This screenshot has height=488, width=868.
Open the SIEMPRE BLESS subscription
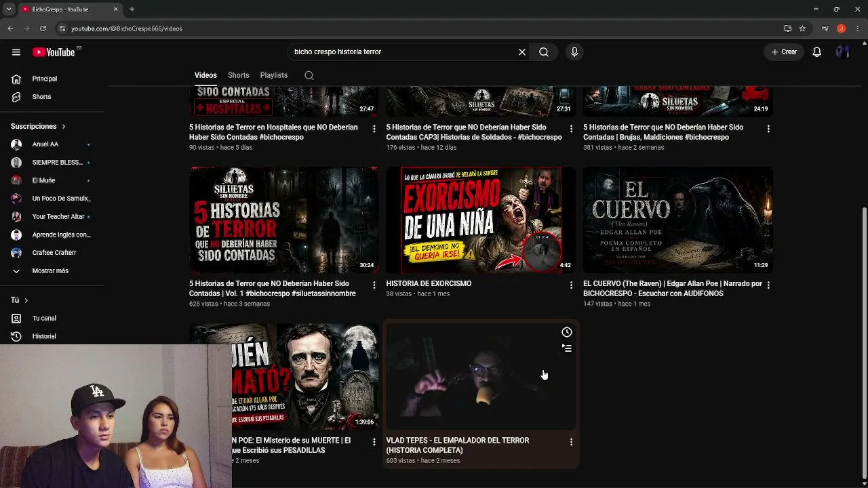pyautogui.click(x=52, y=163)
